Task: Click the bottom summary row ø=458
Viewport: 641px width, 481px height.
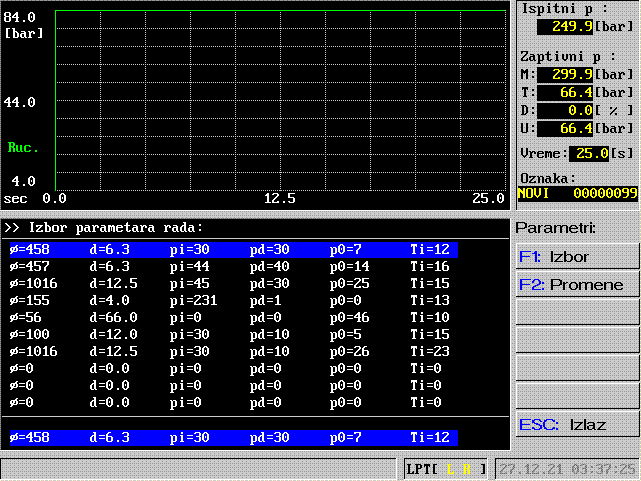Action: (x=234, y=437)
